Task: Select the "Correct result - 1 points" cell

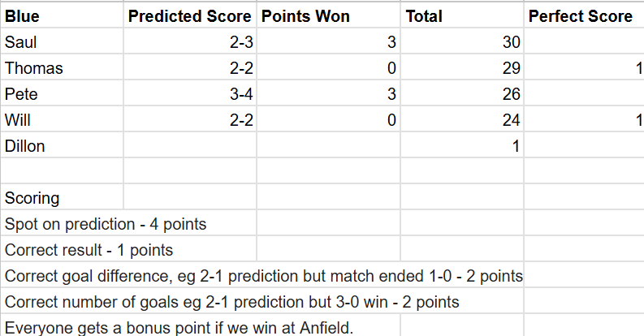Action: click(89, 250)
